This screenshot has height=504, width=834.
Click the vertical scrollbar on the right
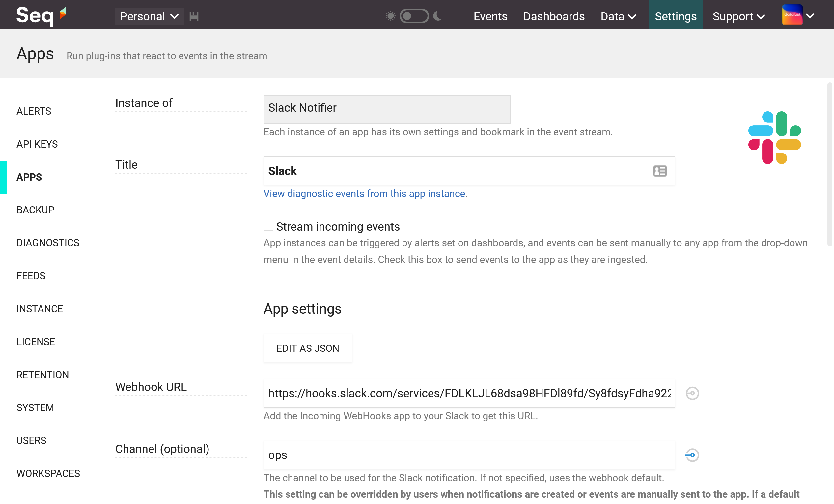coord(829,164)
